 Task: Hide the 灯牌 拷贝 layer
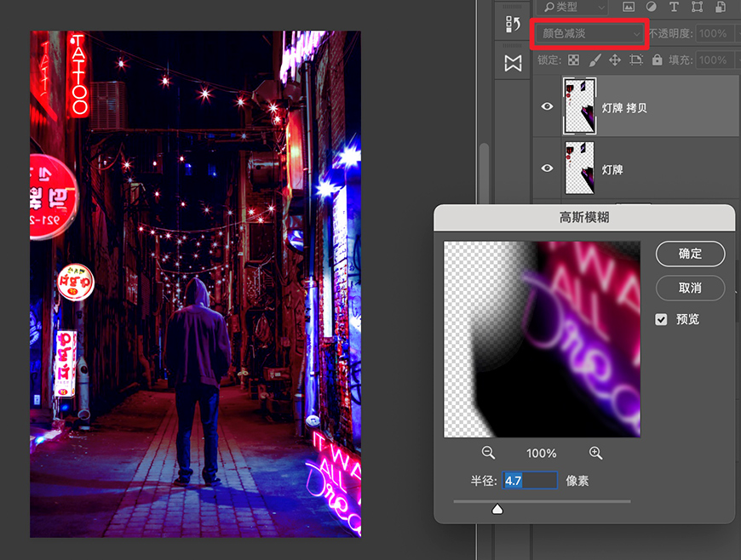(x=548, y=106)
